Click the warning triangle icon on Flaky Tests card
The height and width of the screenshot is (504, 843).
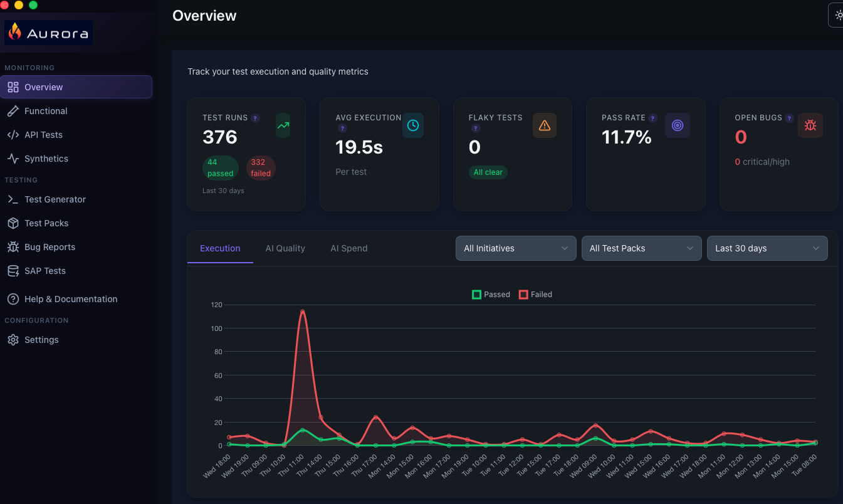point(545,125)
